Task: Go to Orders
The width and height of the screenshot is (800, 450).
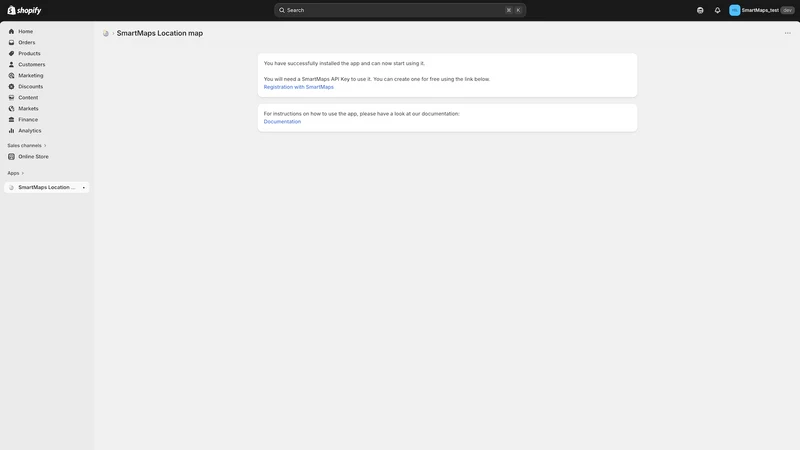Action: (27, 42)
